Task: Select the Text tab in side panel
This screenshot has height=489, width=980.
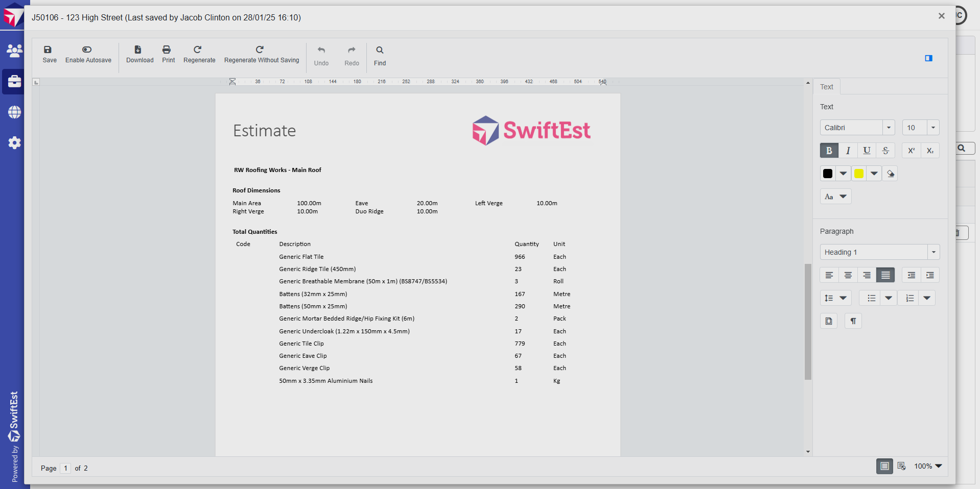Action: point(826,87)
